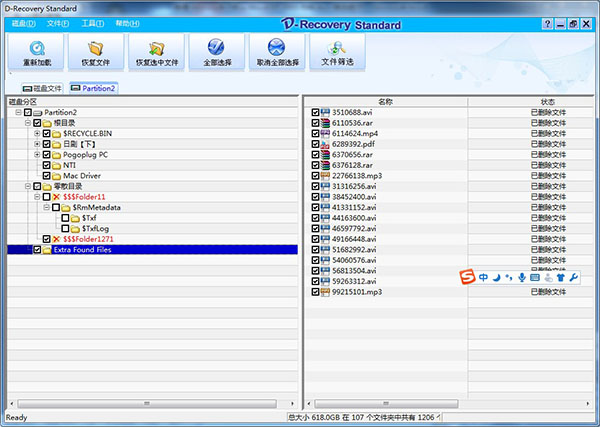Expand the Pogoplug PC tree node
This screenshot has width=600, height=427.
click(x=37, y=155)
